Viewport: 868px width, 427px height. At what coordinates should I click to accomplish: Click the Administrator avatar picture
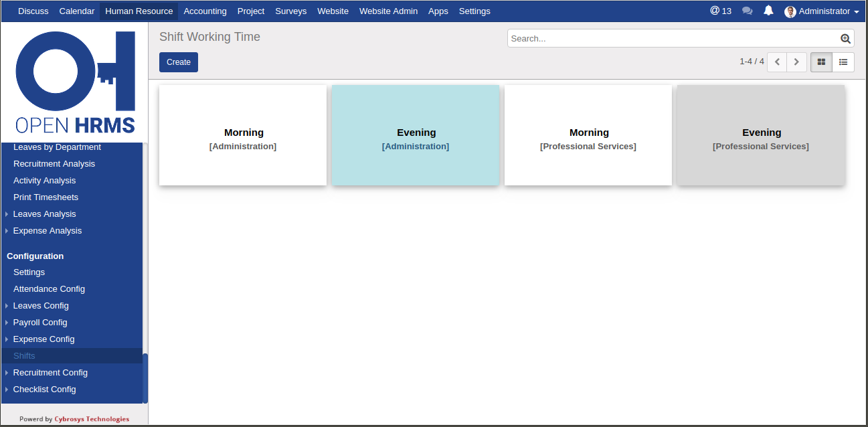click(790, 11)
